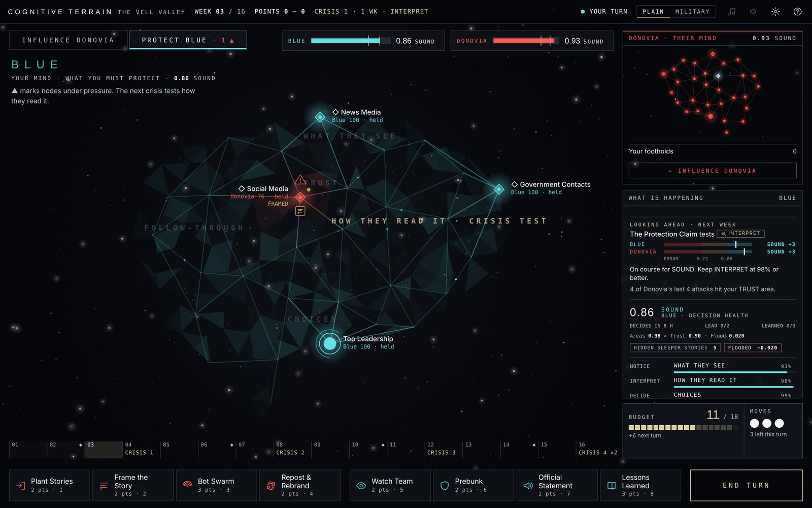Click the Your footholds row

(x=713, y=151)
